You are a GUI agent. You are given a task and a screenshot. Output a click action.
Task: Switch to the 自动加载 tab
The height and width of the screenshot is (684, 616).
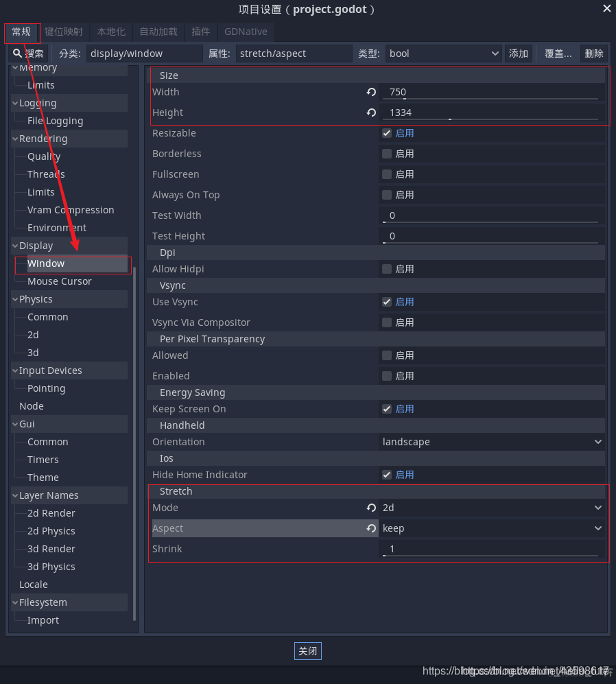(158, 32)
